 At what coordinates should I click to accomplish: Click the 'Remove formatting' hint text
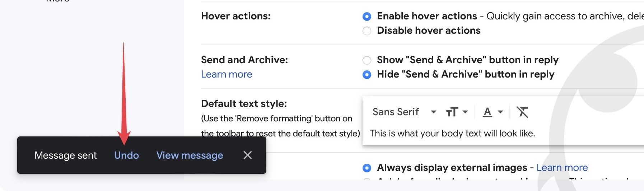(x=276, y=118)
